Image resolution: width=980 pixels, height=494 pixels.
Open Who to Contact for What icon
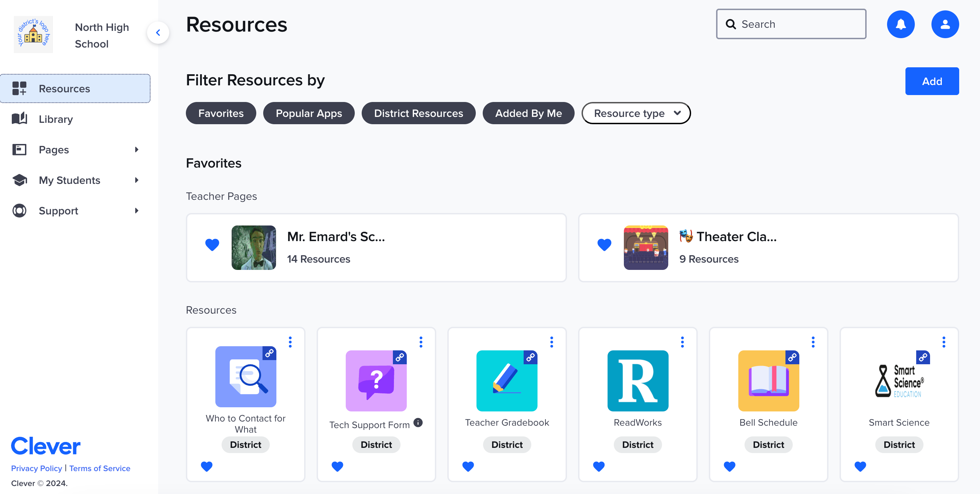[x=246, y=376]
